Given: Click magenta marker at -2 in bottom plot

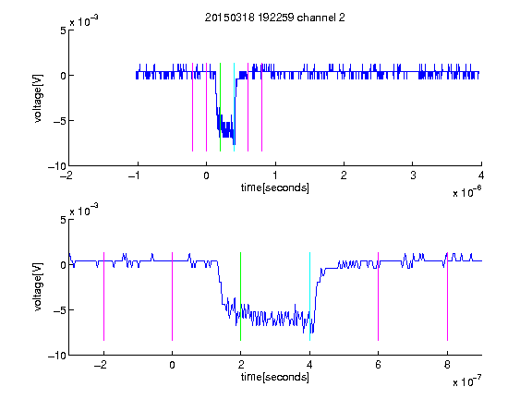Looking at the screenshot, I should click(x=103, y=296).
